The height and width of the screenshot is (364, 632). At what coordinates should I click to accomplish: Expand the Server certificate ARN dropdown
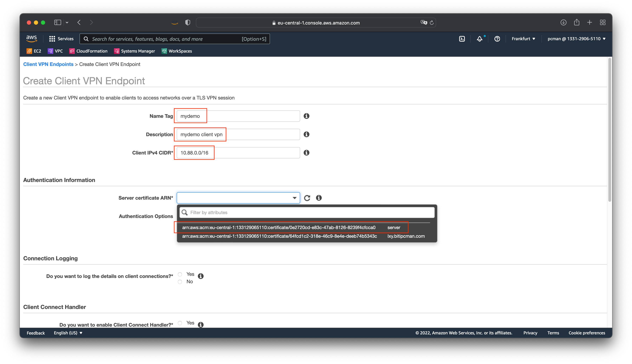pyautogui.click(x=238, y=198)
